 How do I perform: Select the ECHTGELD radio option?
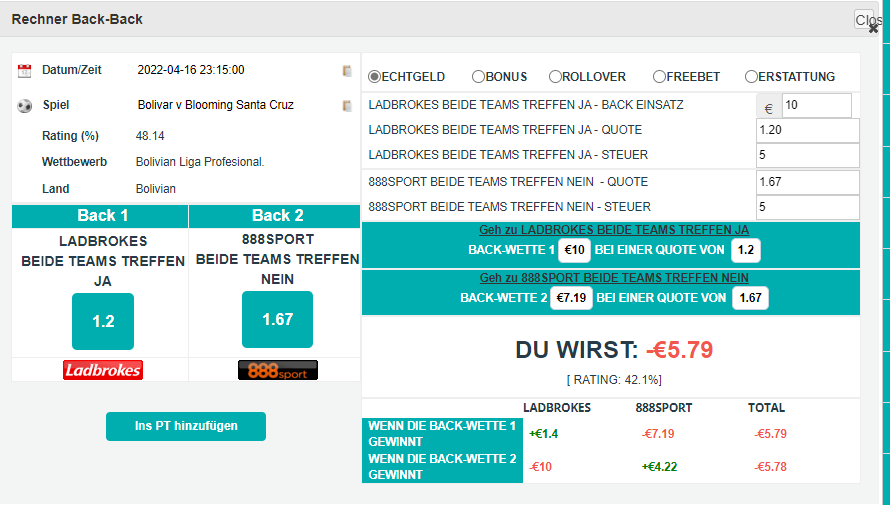point(374,77)
